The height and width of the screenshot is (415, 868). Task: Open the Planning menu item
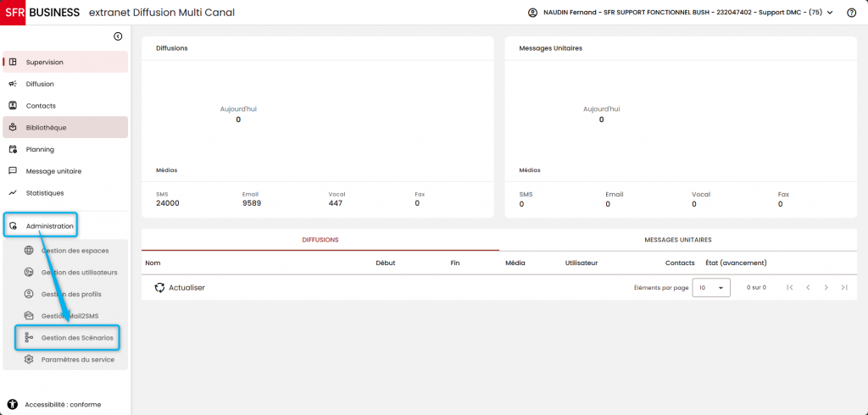tap(65, 149)
